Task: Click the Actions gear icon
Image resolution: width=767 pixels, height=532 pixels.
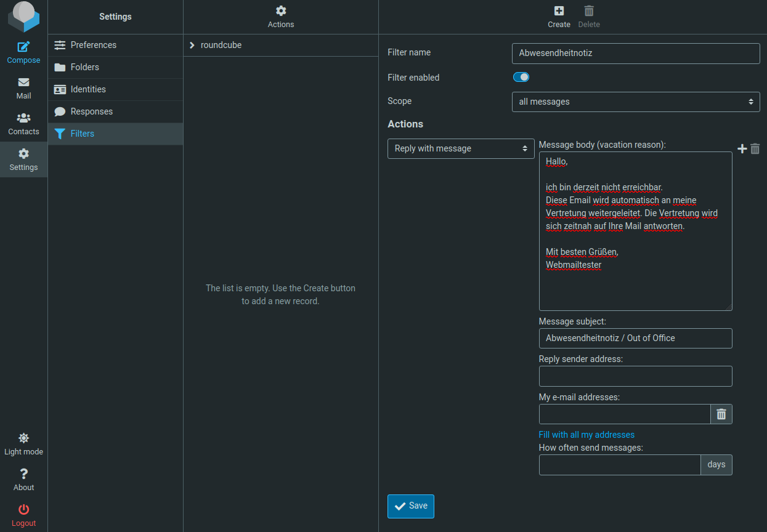Action: pyautogui.click(x=281, y=11)
